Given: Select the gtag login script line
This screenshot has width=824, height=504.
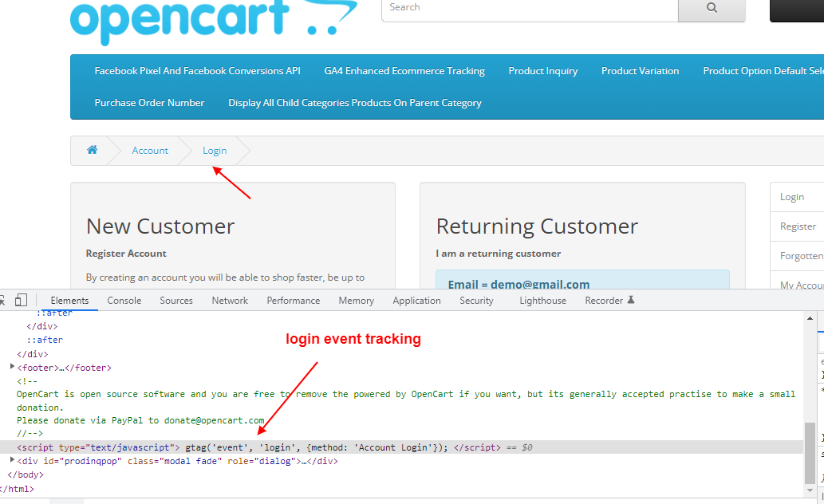Looking at the screenshot, I should click(401, 447).
